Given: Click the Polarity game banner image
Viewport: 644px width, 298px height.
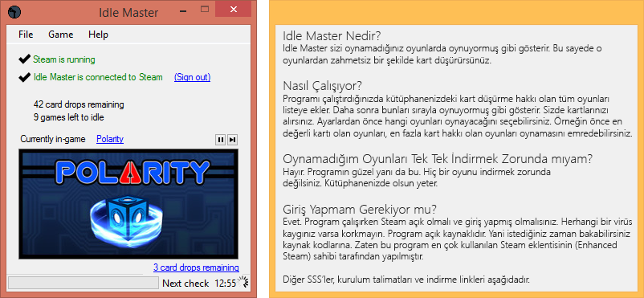Looking at the screenshot, I should [128, 204].
